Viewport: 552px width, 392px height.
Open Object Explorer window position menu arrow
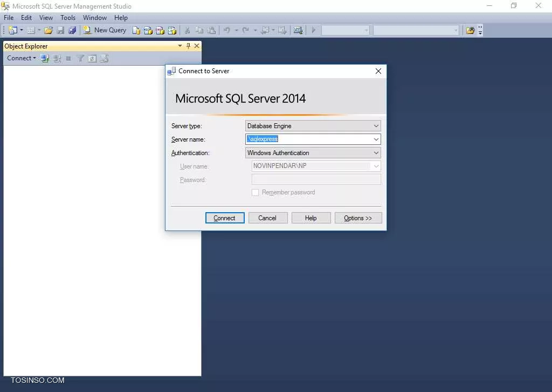180,46
